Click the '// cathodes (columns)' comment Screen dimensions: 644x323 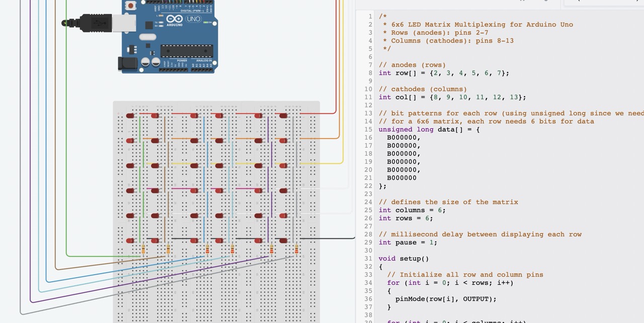point(423,89)
